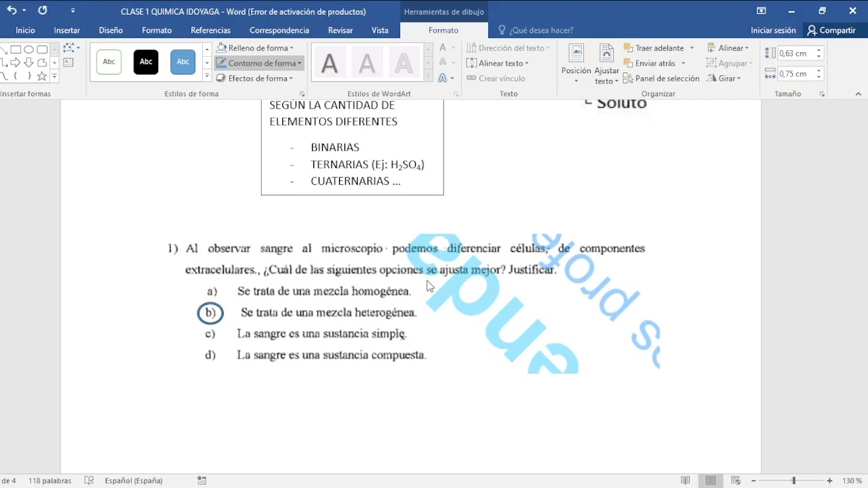Open the Relleno de forma dropdown
The image size is (868, 488).
255,48
